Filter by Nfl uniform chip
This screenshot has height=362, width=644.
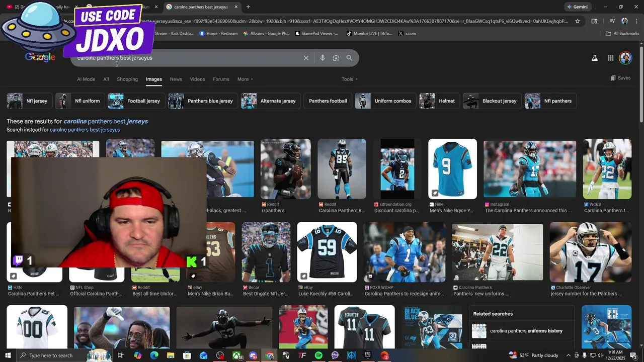coord(79,101)
